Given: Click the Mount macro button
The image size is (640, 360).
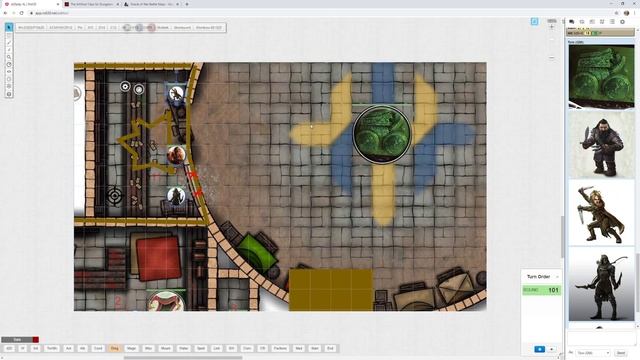Looking at the screenshot, I should pos(165,348).
